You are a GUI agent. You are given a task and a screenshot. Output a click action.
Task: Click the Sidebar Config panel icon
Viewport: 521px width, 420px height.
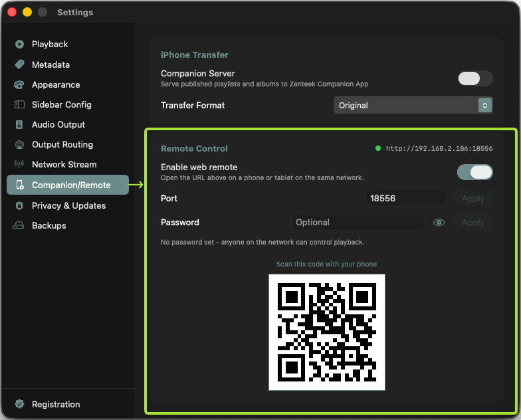pyautogui.click(x=19, y=105)
